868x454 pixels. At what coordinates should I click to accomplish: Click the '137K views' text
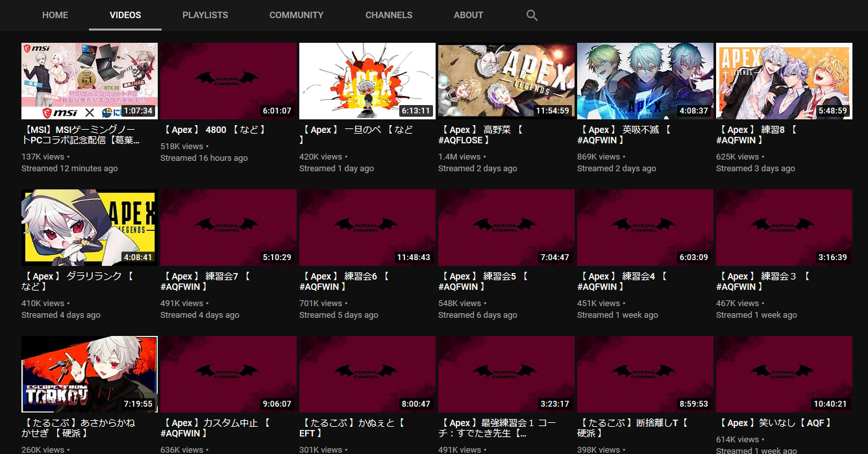point(43,157)
